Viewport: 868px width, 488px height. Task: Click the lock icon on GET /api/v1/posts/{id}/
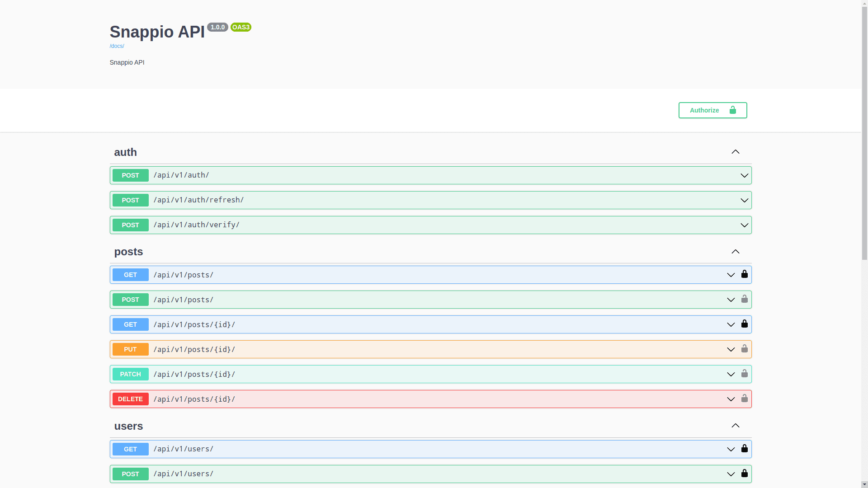click(745, 324)
